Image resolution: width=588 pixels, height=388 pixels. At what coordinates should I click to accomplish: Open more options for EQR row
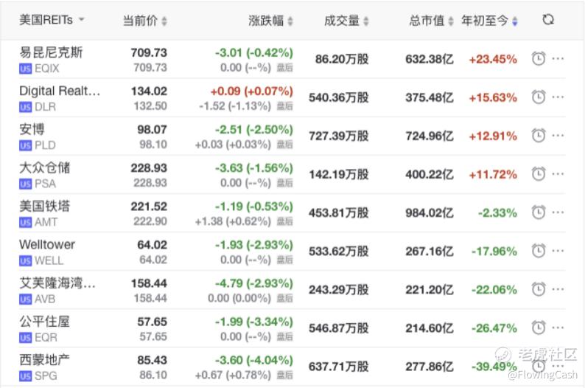[558, 328]
